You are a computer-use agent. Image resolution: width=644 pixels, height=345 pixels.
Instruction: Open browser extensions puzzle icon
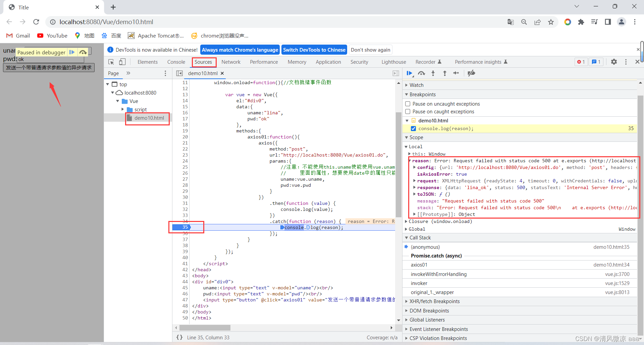[x=581, y=22]
